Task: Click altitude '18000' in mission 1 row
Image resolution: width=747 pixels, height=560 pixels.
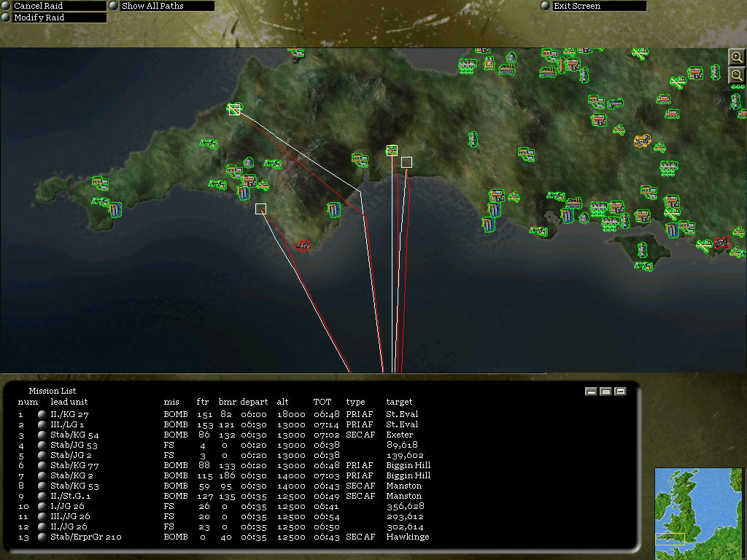Action: pyautogui.click(x=291, y=414)
